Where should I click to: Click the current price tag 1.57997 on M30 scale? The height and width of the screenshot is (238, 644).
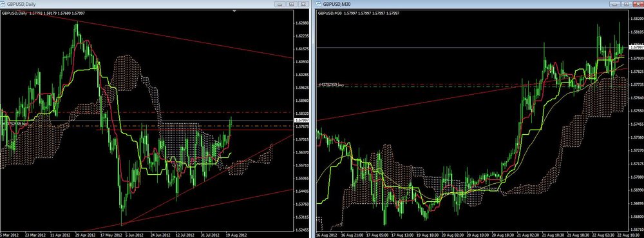click(636, 48)
